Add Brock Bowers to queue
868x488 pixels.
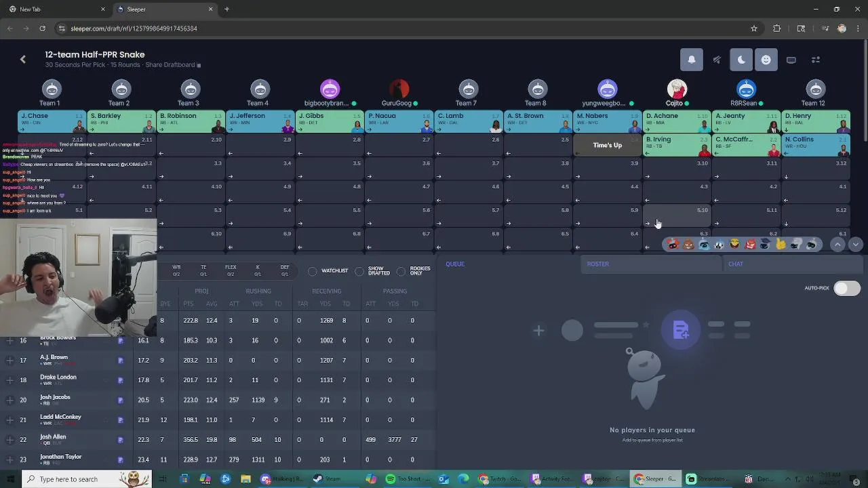coord(10,340)
